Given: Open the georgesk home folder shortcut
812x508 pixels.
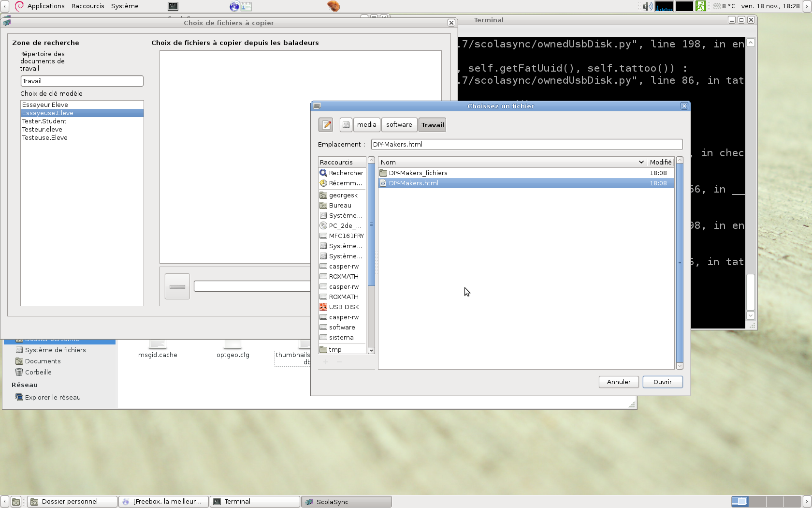Looking at the screenshot, I should (342, 195).
